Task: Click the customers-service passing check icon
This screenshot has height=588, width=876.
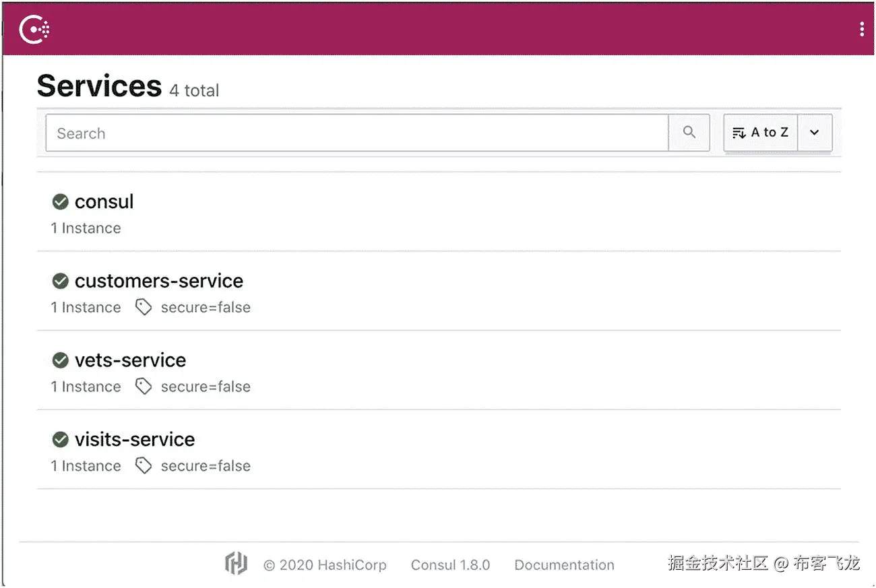Action: [61, 281]
